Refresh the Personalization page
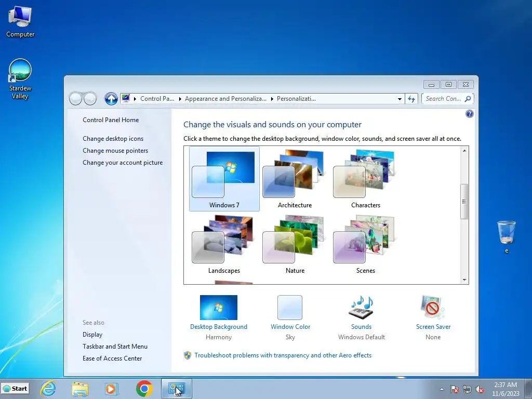Screen dimensions: 532x399 click(411, 99)
